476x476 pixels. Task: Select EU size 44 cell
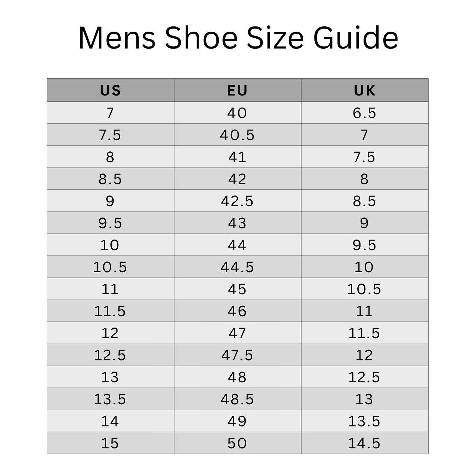tap(237, 245)
